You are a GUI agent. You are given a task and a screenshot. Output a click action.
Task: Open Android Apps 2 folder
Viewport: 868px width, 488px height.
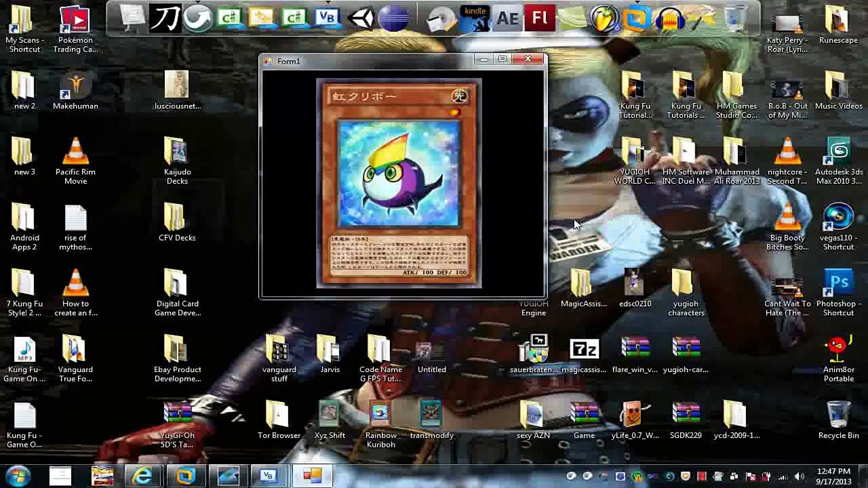24,226
